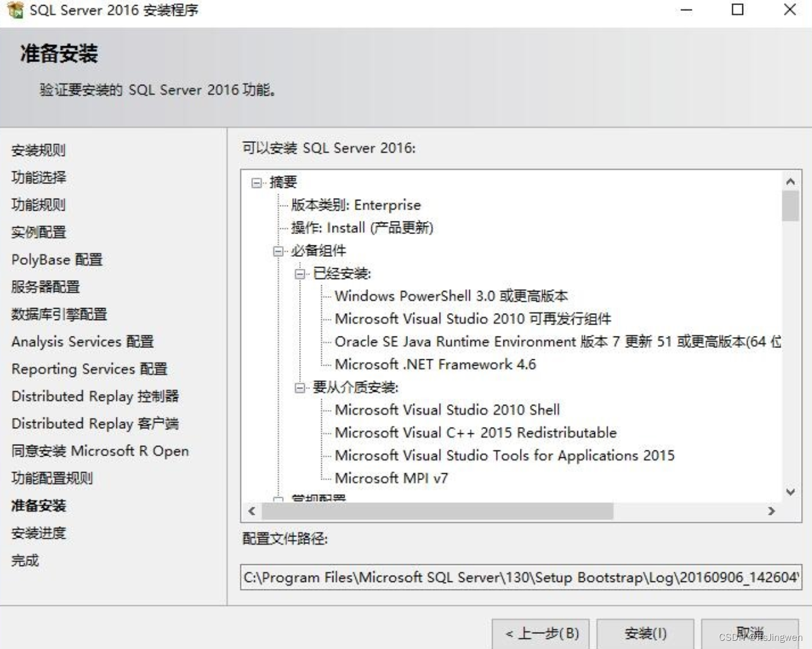
Task: Select the 服务器配置 step
Action: click(x=46, y=287)
